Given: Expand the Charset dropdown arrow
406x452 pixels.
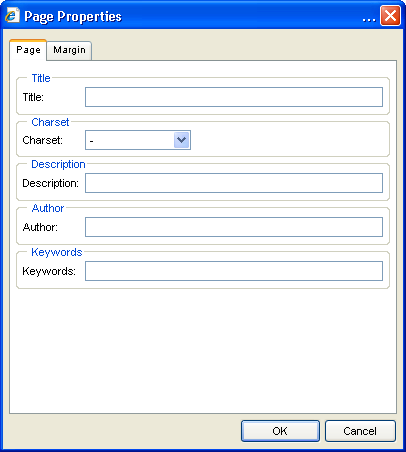Looking at the screenshot, I should (x=182, y=140).
